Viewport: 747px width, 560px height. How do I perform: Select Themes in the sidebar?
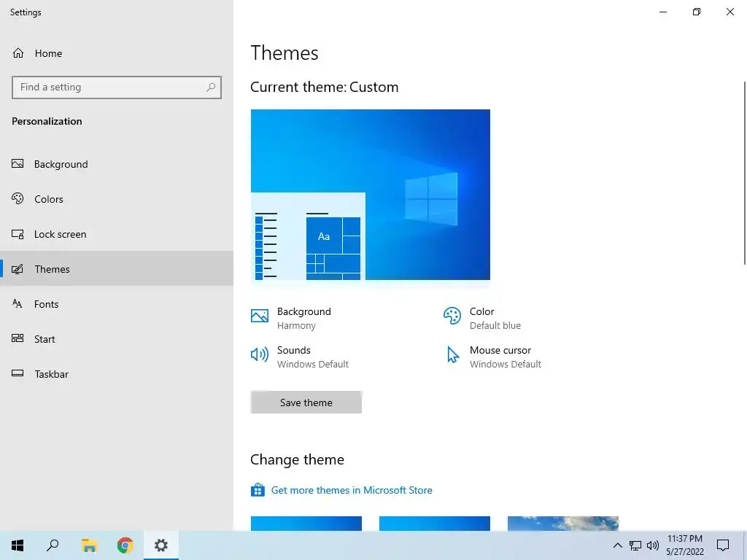pos(117,269)
